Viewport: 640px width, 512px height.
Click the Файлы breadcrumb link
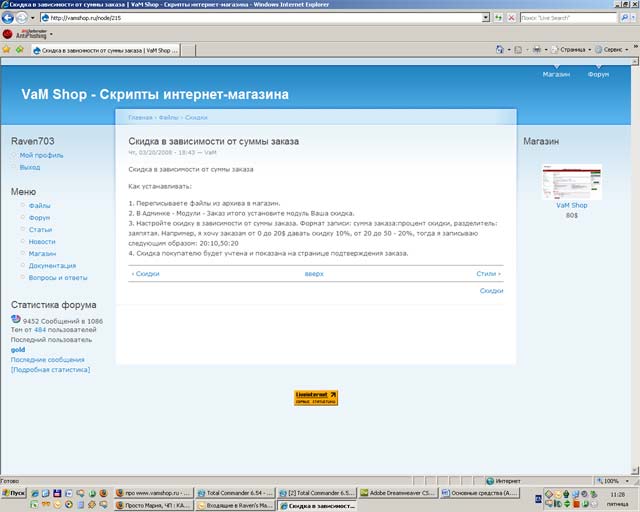pyautogui.click(x=169, y=118)
